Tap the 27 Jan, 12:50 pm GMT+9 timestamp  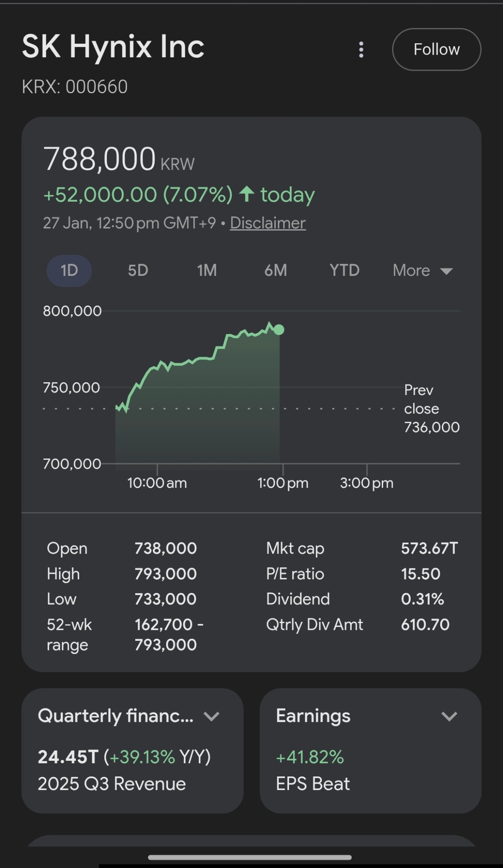(130, 223)
